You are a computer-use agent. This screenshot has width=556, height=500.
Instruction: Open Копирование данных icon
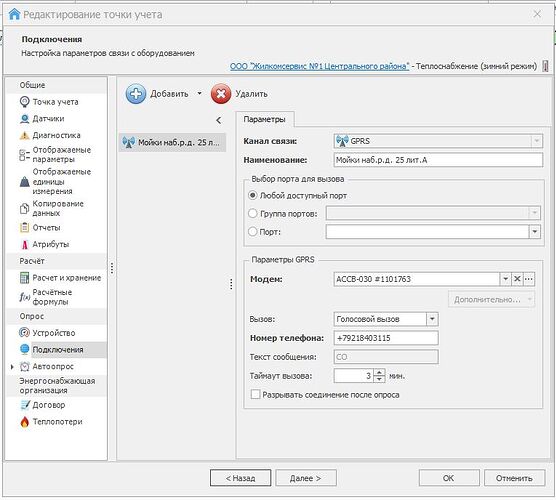pyautogui.click(x=24, y=209)
